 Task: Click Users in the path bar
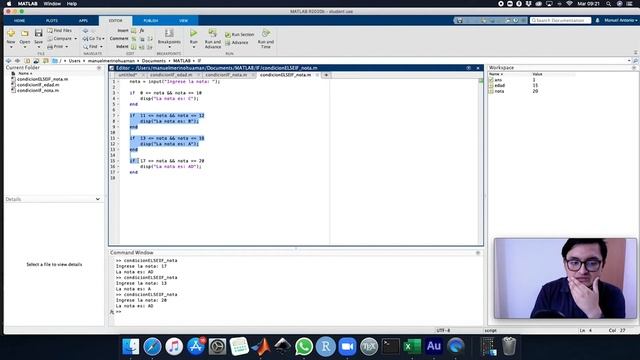[74, 61]
